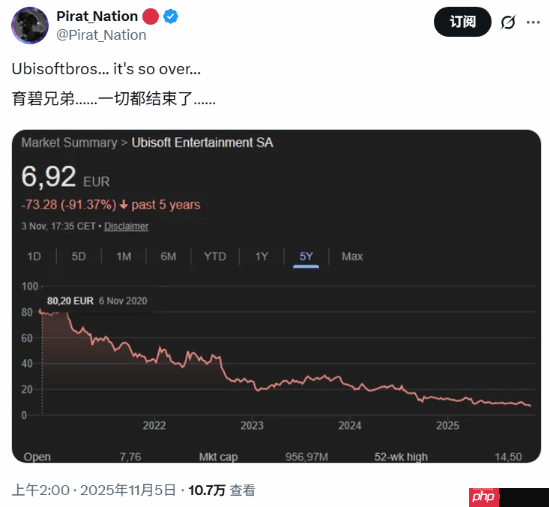Show the Max chart range

click(x=352, y=256)
